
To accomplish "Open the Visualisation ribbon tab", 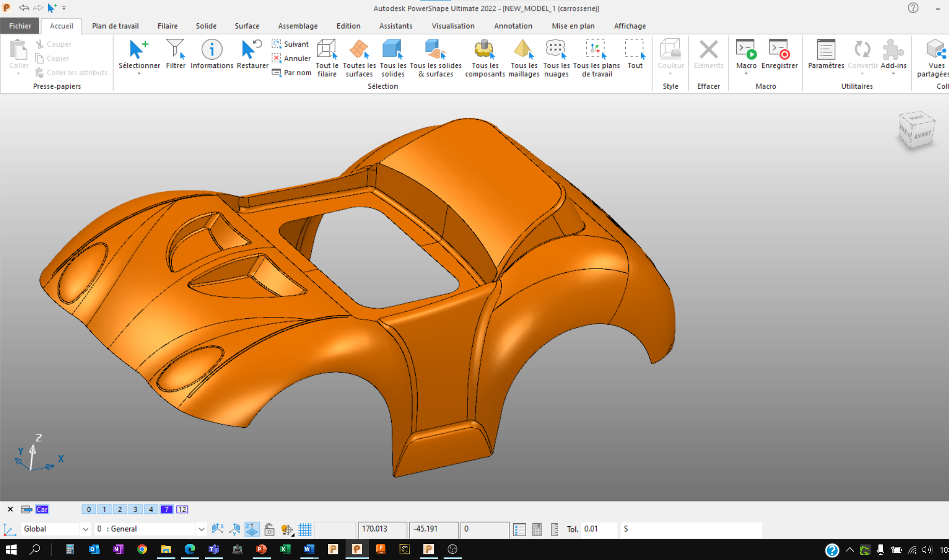I will tap(452, 26).
